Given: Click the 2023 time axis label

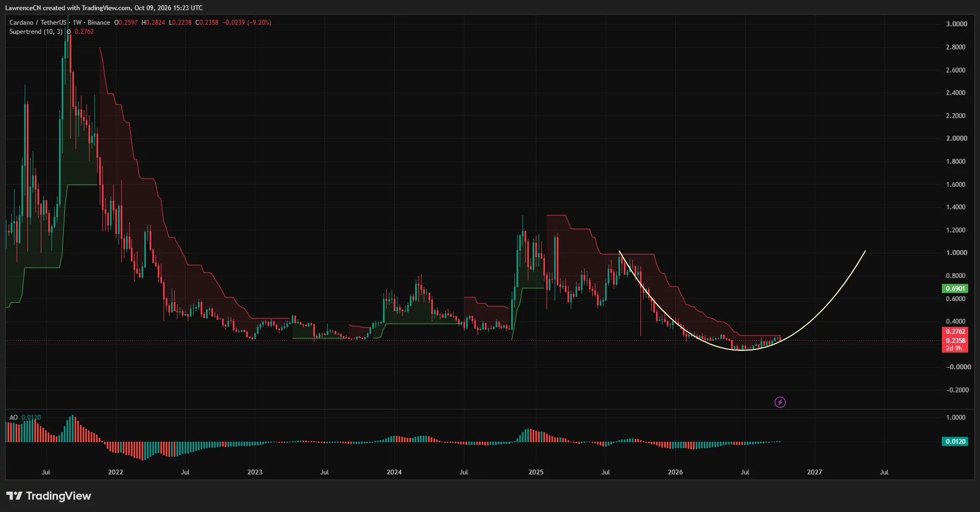Looking at the screenshot, I should [x=255, y=472].
